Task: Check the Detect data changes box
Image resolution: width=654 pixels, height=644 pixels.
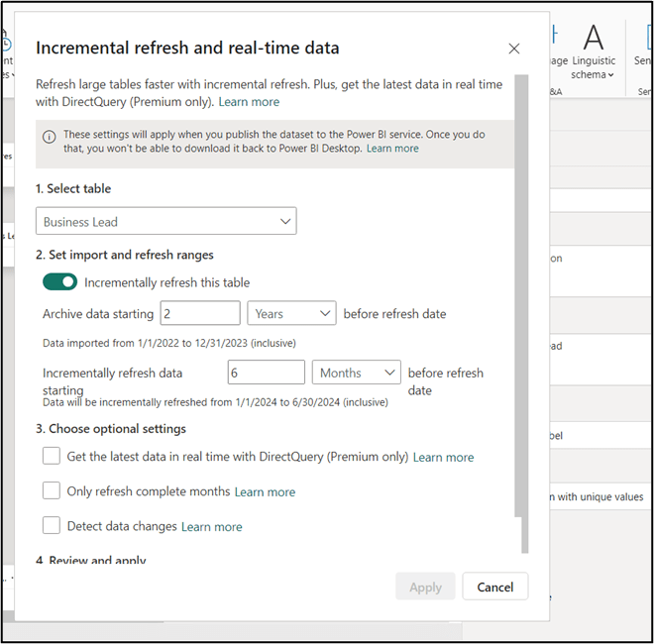Action: [52, 526]
